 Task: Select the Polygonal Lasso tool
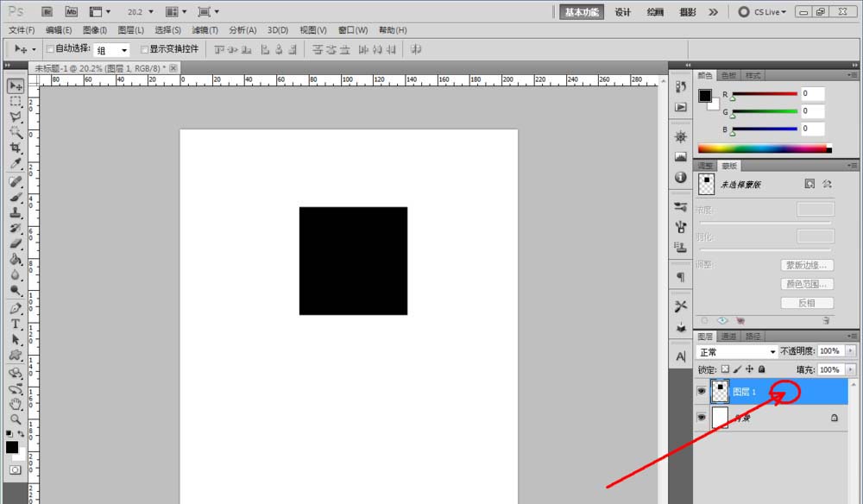[16, 117]
